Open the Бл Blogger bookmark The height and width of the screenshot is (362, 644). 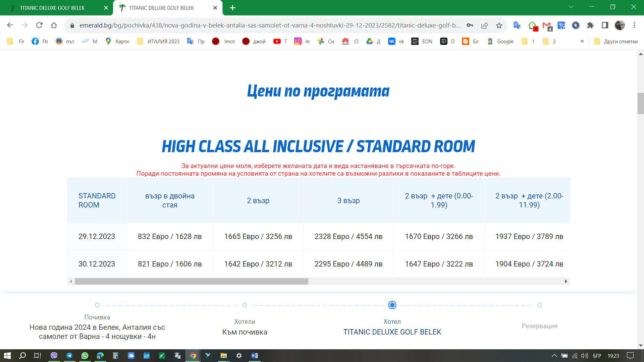[x=470, y=41]
